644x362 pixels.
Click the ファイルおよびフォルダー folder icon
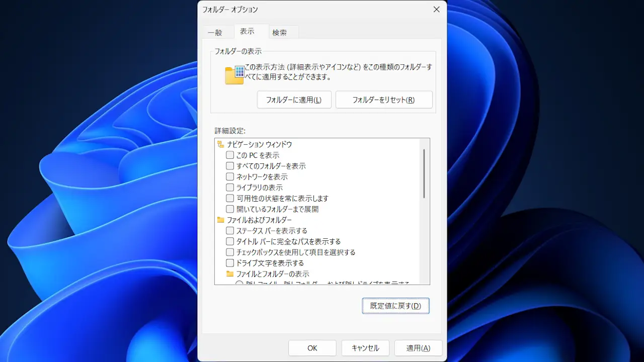click(220, 220)
